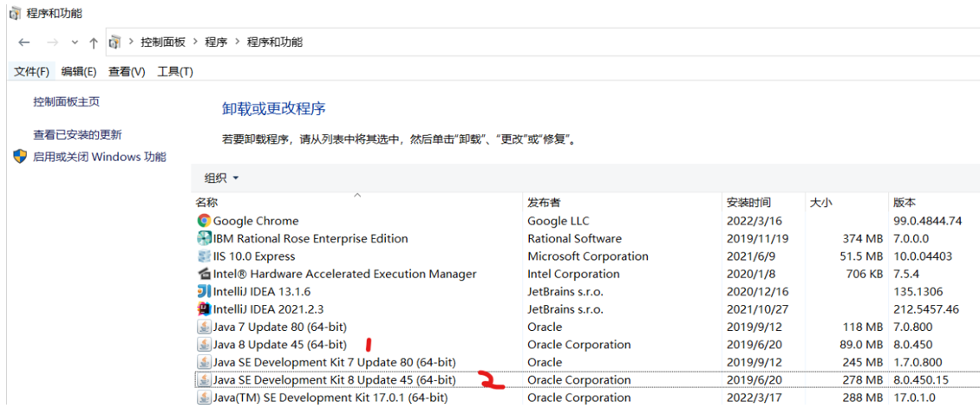Viewport: 980px width, 408px height.
Task: Click the IntelliJ IDEA 13.1.6 icon
Action: pyautogui.click(x=204, y=291)
